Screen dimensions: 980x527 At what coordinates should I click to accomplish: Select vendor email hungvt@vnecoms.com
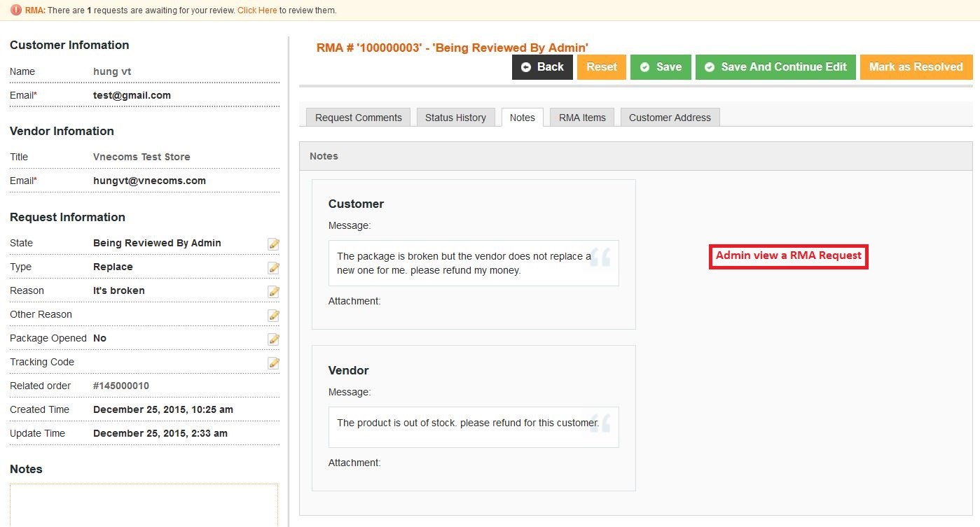[x=149, y=181]
